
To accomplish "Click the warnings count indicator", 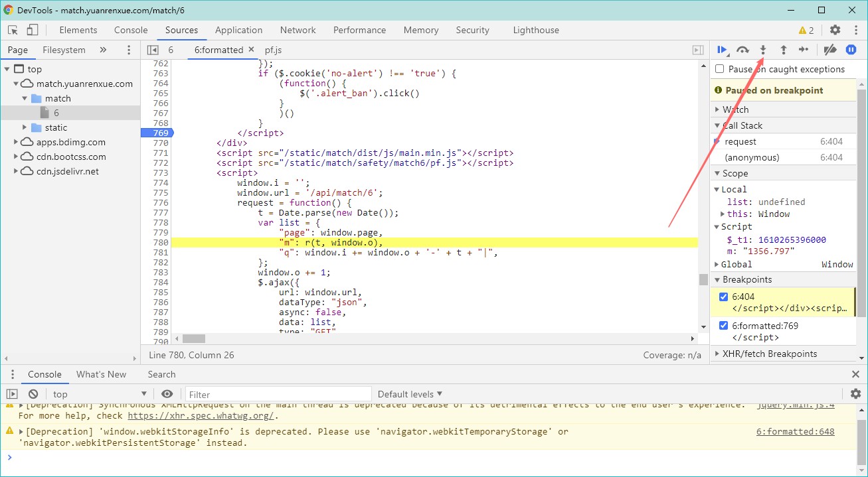I will [806, 30].
